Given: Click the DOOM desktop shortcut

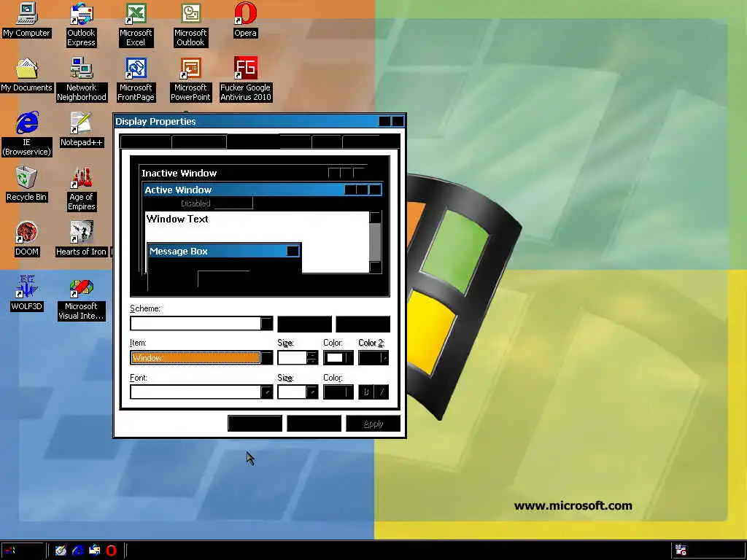Looking at the screenshot, I should pyautogui.click(x=26, y=239).
